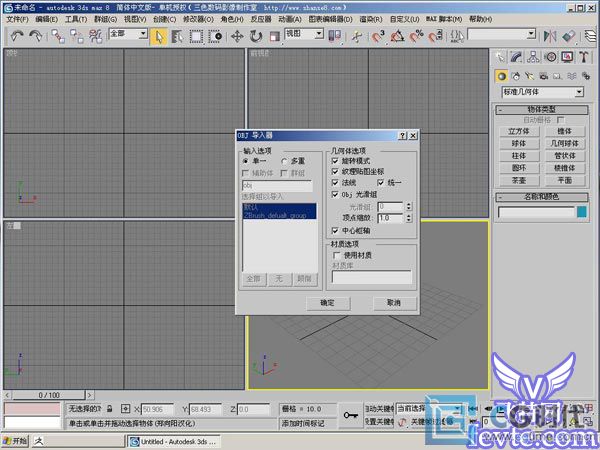Open the Modify panel tab icon
The image size is (600, 450).
516,57
